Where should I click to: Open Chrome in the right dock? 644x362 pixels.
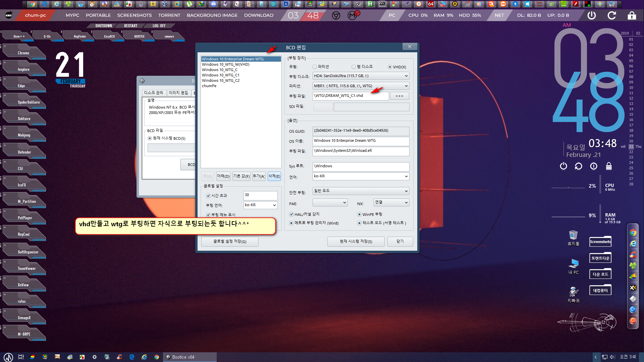click(633, 233)
